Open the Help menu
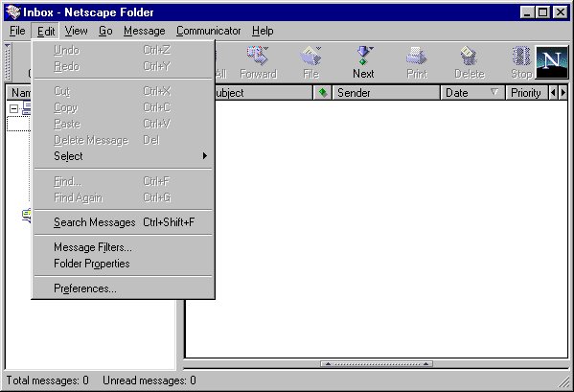 [263, 31]
